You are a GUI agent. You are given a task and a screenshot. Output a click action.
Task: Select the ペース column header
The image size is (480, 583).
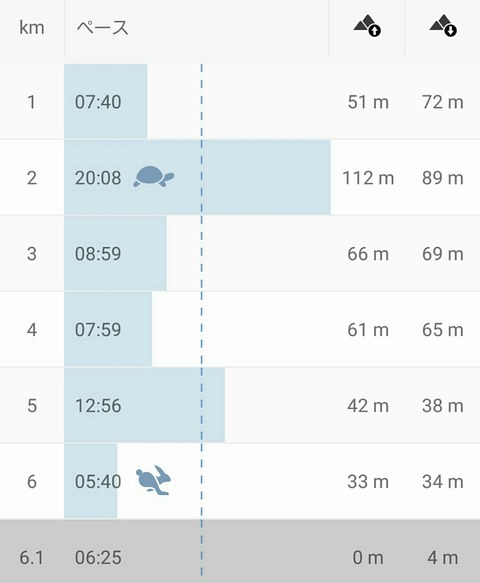tap(103, 28)
